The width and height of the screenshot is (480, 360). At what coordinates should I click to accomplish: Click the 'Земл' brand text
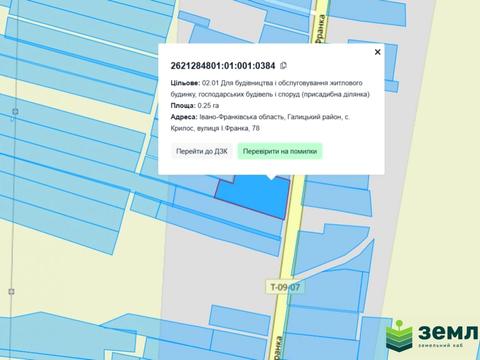(x=448, y=332)
